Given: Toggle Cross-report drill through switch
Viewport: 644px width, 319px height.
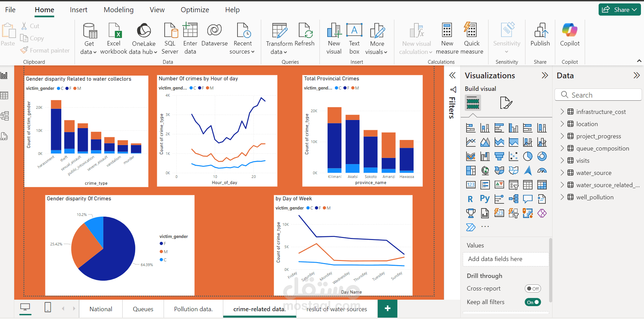Looking at the screenshot, I should pos(533,288).
